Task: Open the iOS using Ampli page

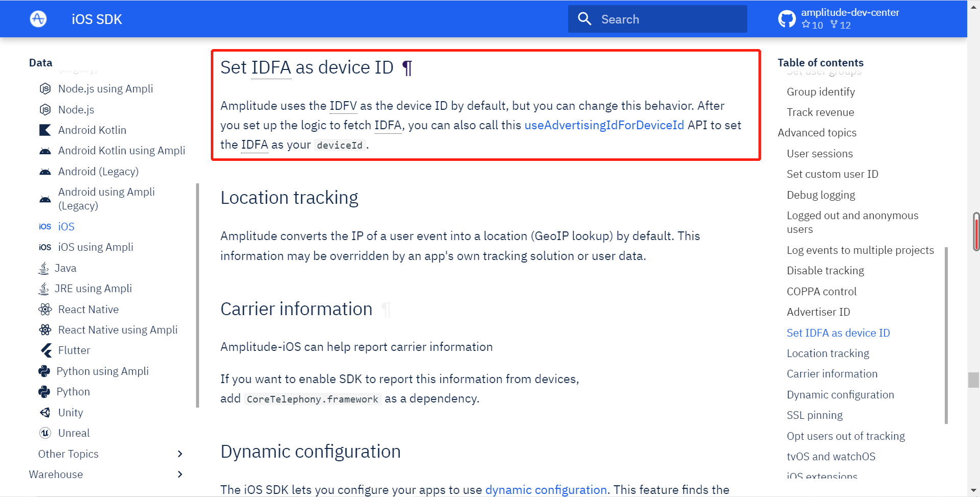Action: point(95,247)
